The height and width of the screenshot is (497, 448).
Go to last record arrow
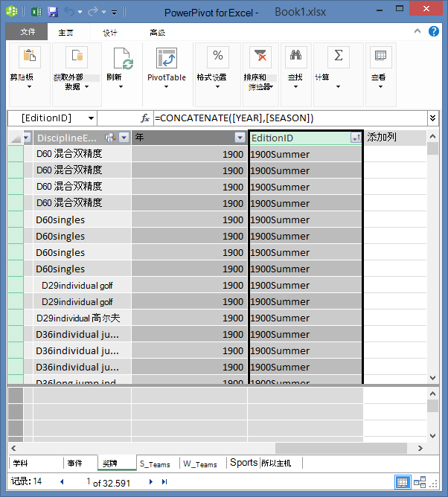(x=164, y=482)
